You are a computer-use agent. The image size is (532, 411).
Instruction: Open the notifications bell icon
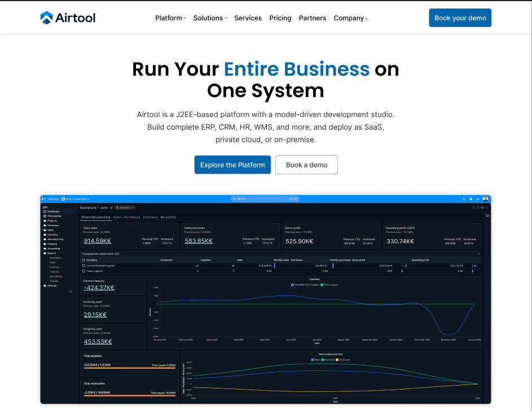click(471, 199)
